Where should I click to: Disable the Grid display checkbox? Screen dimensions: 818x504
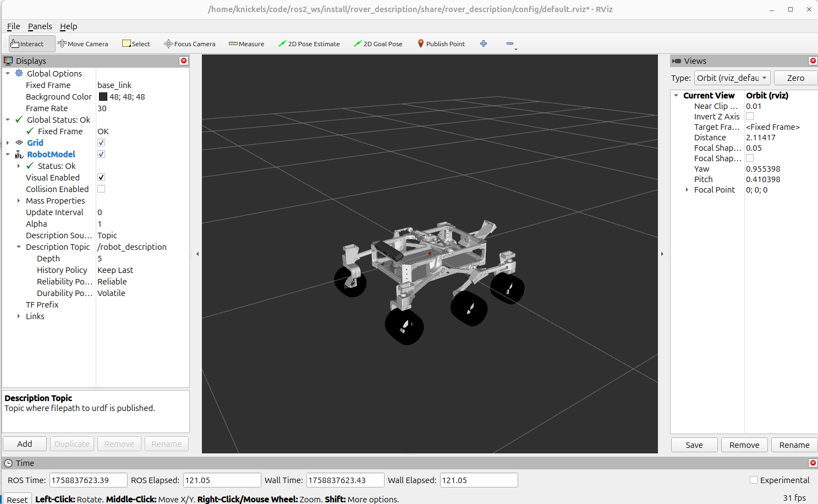101,143
